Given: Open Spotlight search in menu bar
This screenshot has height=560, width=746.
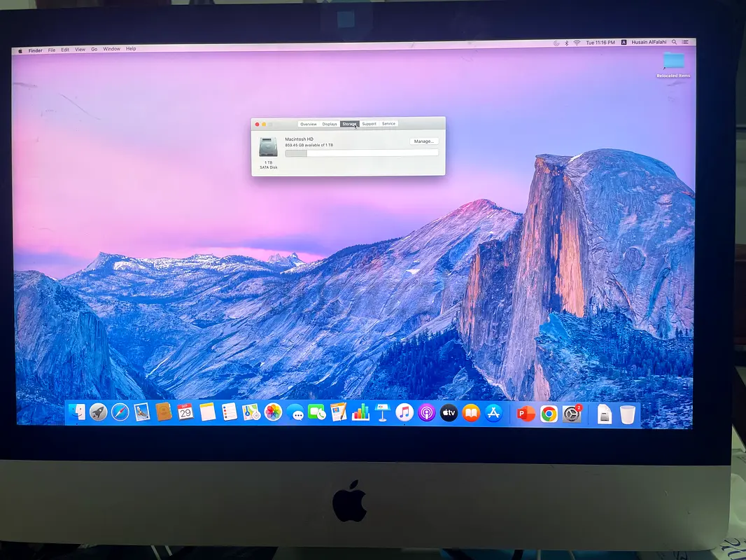Looking at the screenshot, I should (x=674, y=42).
